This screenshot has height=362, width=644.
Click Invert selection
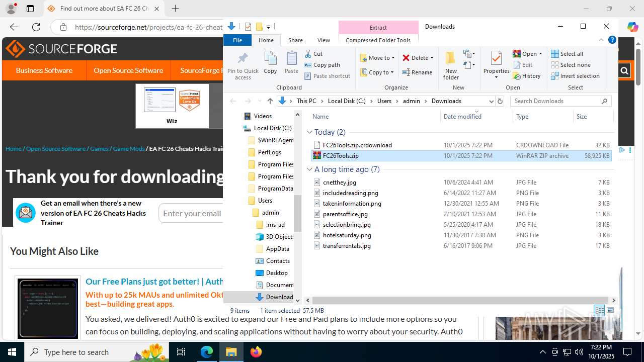coord(575,76)
